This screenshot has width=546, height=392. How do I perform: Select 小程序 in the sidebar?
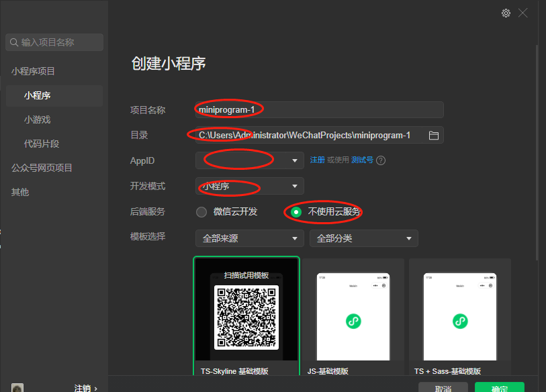pyautogui.click(x=54, y=96)
